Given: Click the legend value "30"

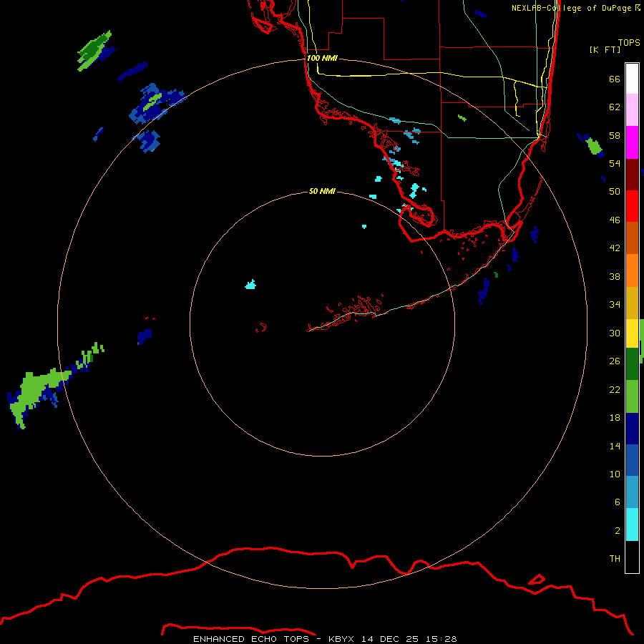Looking at the screenshot, I should [615, 333].
